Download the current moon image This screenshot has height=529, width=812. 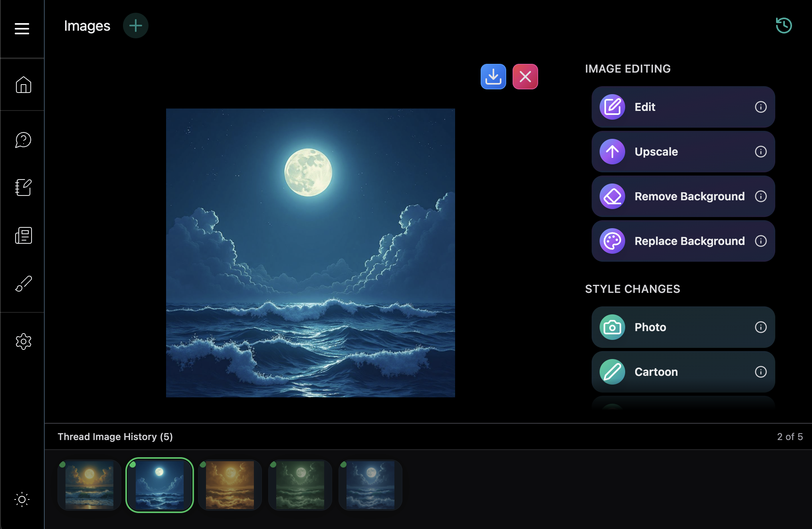[493, 76]
